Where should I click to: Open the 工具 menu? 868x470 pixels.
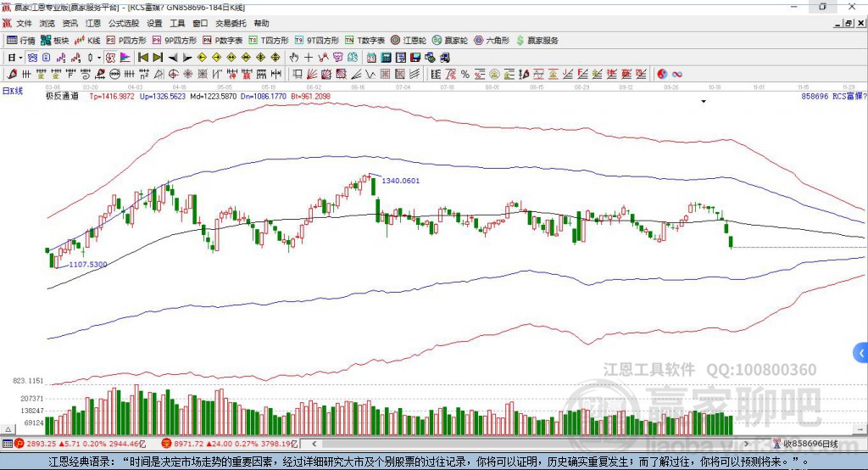coord(177,23)
